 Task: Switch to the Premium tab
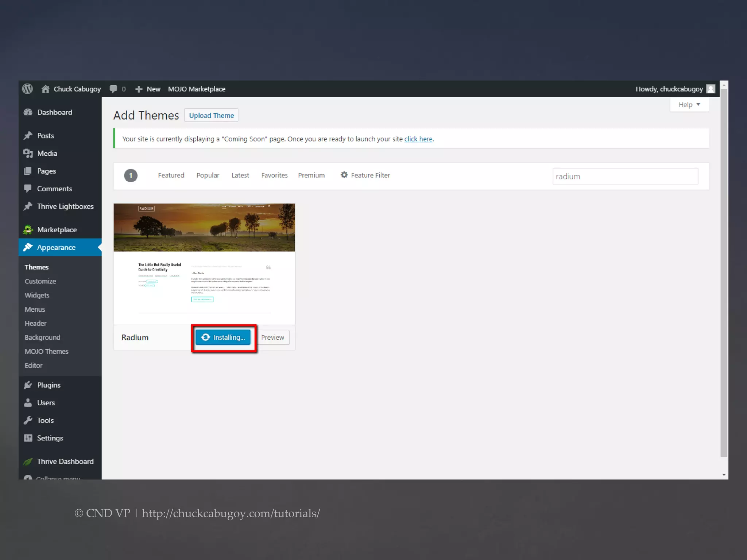coord(311,175)
